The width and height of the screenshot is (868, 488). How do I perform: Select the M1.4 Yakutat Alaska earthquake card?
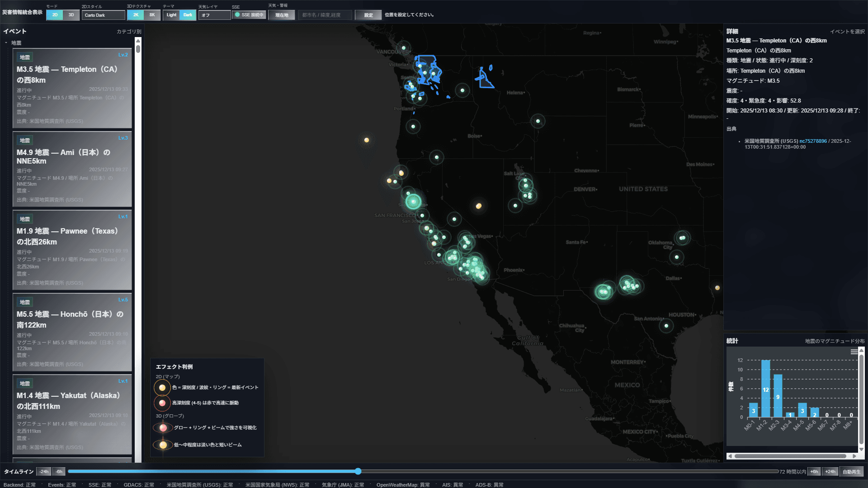click(72, 414)
